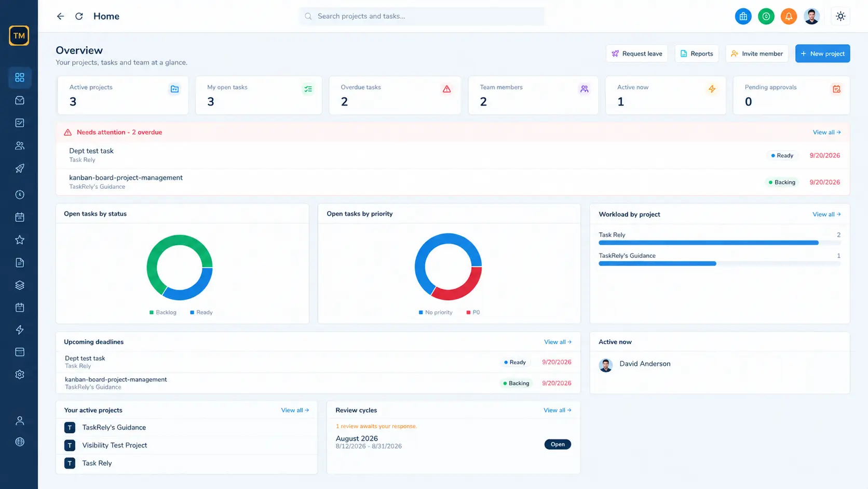The width and height of the screenshot is (868, 489).
Task: Click the single-person profile icon in sidebar
Action: click(20, 420)
